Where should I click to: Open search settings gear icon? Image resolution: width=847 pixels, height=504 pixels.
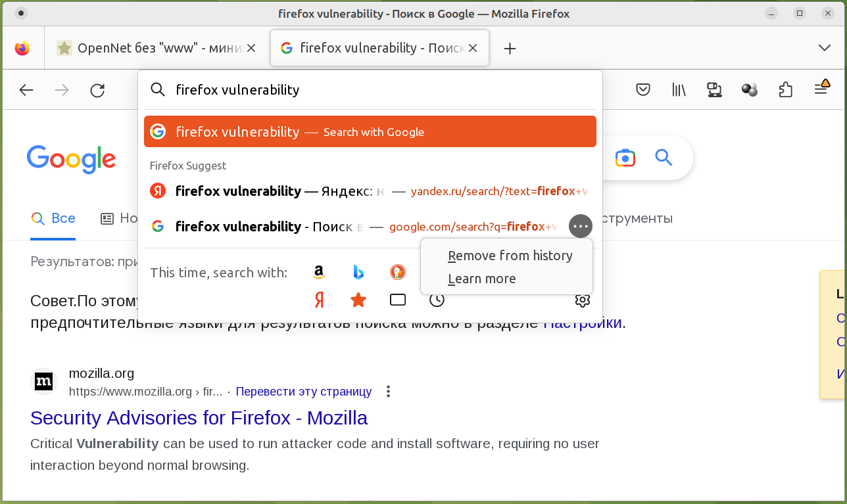[582, 300]
